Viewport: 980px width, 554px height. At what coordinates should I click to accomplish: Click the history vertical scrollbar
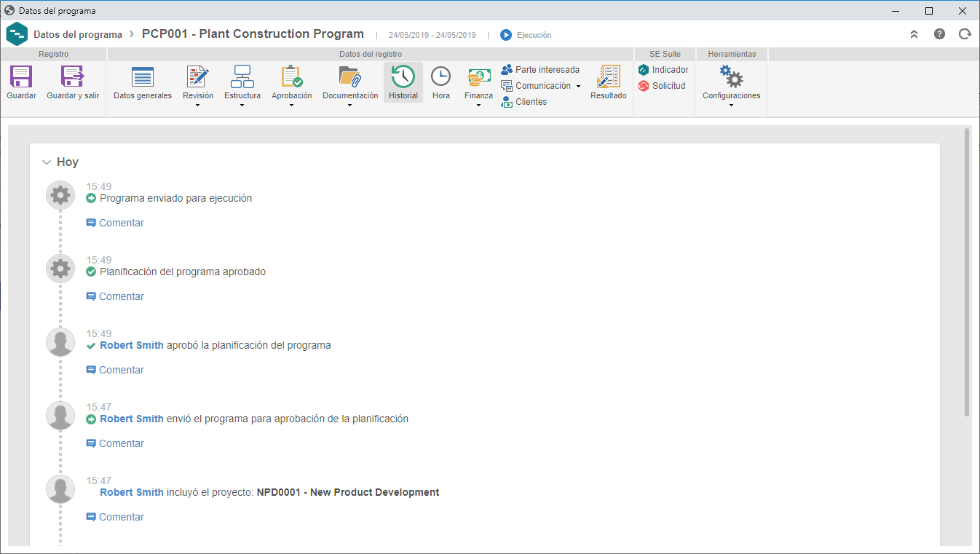point(967,272)
